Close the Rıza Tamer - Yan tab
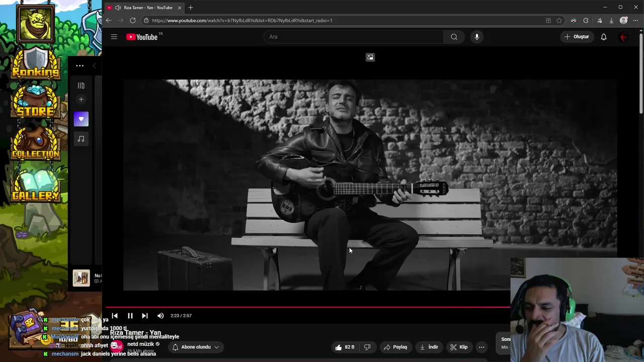 click(179, 8)
